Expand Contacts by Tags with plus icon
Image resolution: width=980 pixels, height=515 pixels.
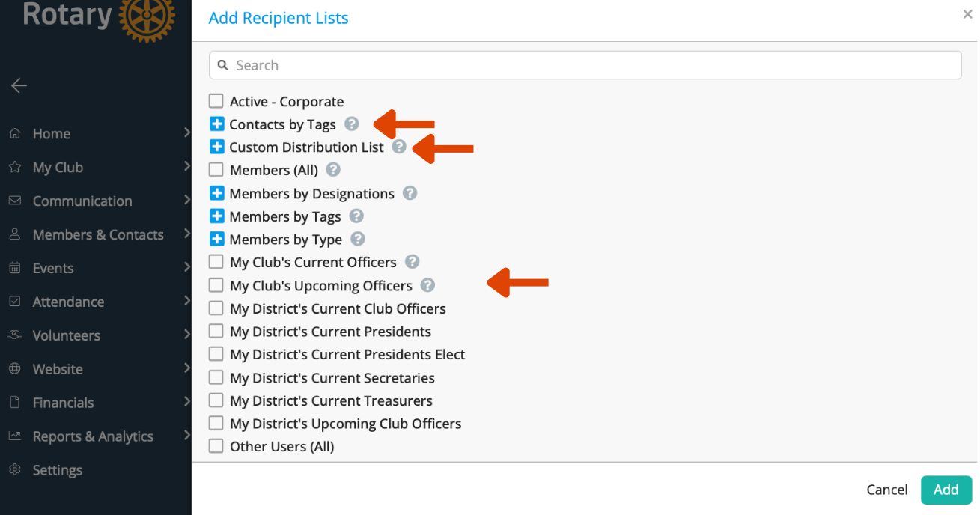pos(217,124)
